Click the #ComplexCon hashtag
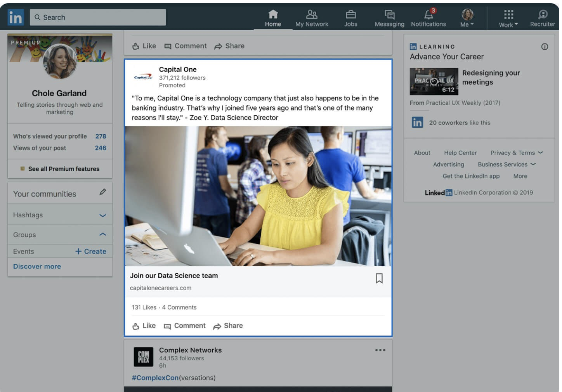The height and width of the screenshot is (392, 562). pyautogui.click(x=155, y=378)
